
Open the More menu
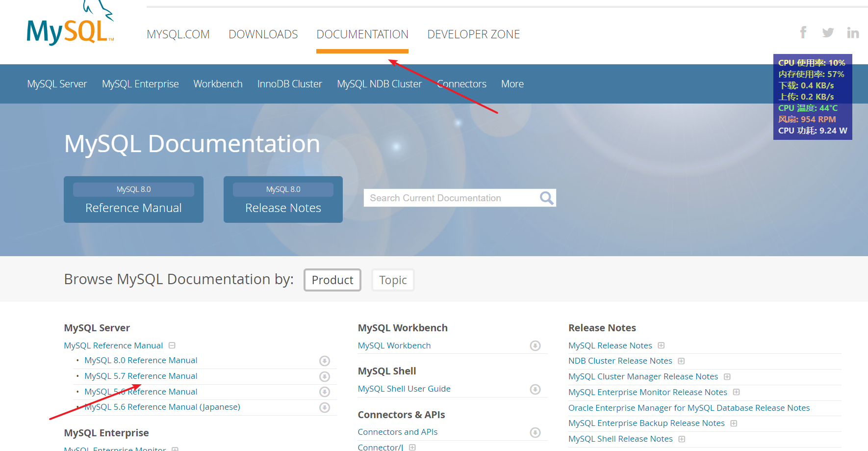512,84
